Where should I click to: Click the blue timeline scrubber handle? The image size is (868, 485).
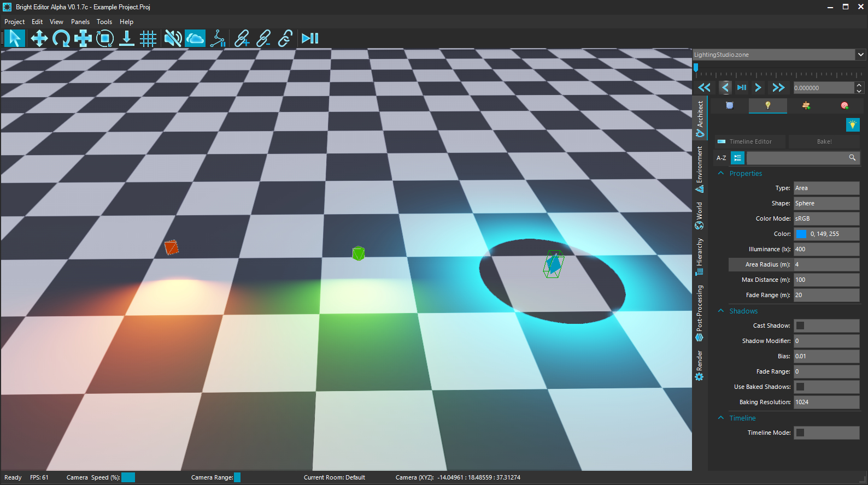point(696,68)
